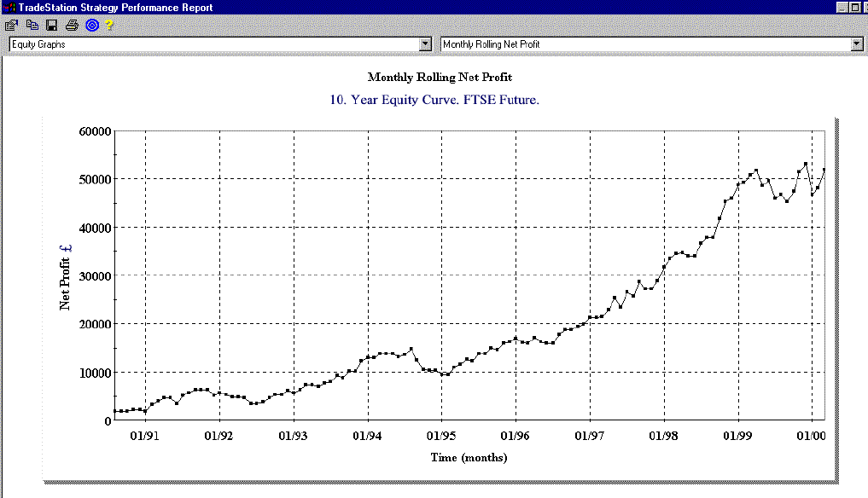Save the report with the floppy disk icon
Image resolution: width=868 pixels, height=498 pixels.
click(52, 25)
